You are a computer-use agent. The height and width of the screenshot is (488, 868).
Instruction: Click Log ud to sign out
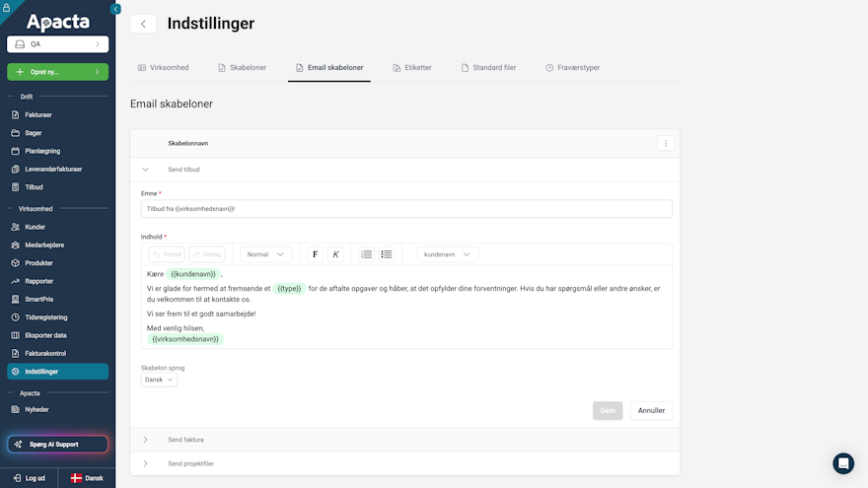coord(30,478)
